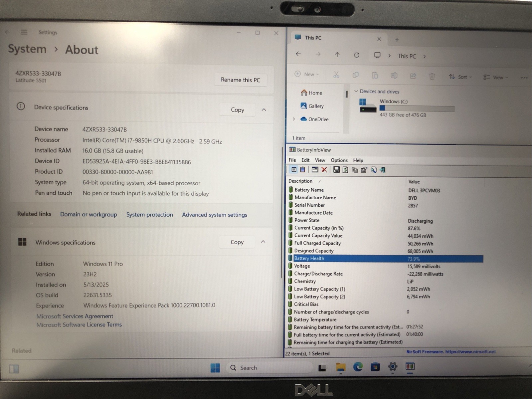
Task: Open the Edit menu in BatteryInfoView
Action: pos(305,160)
